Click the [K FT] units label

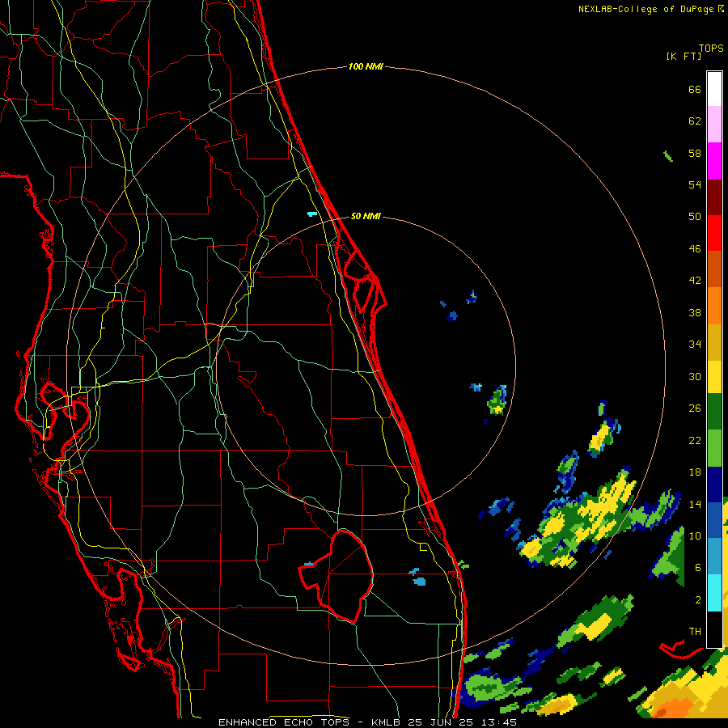[684, 57]
